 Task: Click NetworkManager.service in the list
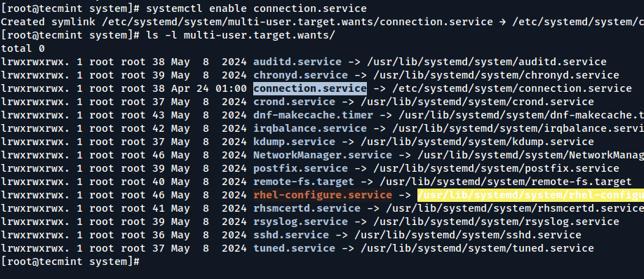pos(323,155)
